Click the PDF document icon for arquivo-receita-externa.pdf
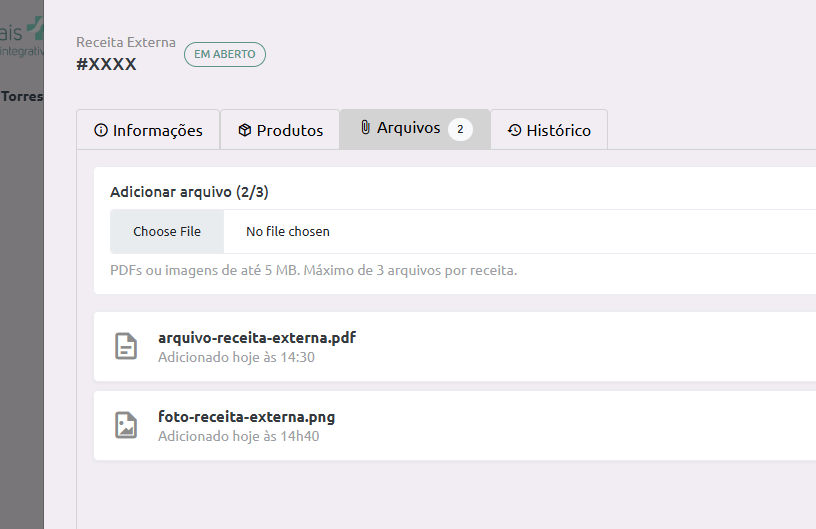 click(x=126, y=346)
